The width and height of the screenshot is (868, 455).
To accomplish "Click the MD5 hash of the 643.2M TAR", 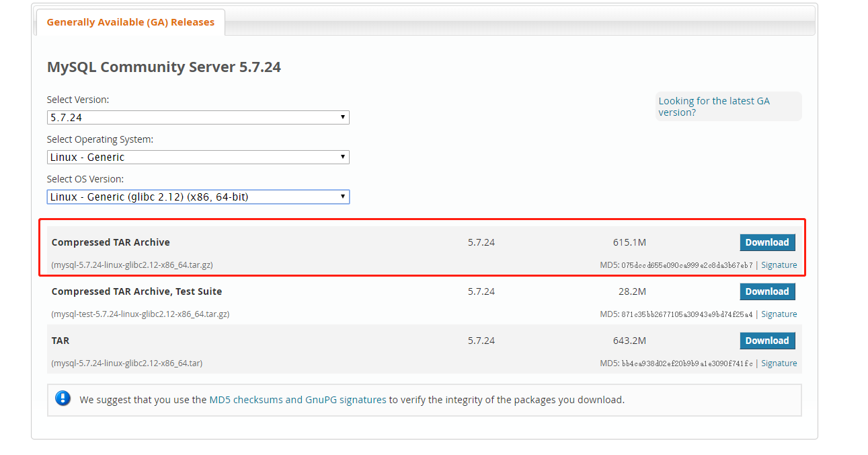I will (x=687, y=363).
